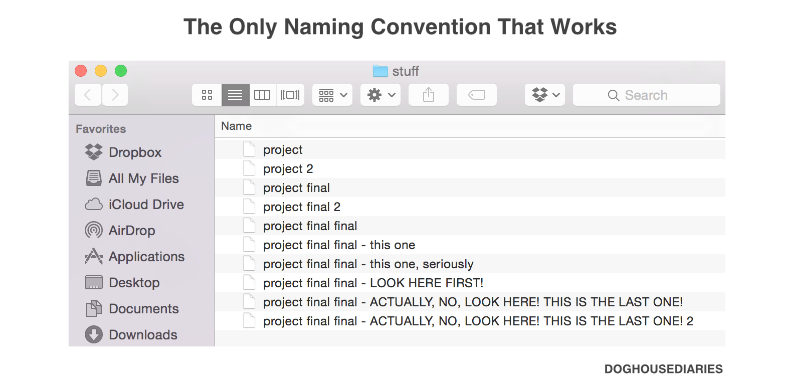Open the arrange items dropdown
786x390 pixels.
(x=332, y=95)
